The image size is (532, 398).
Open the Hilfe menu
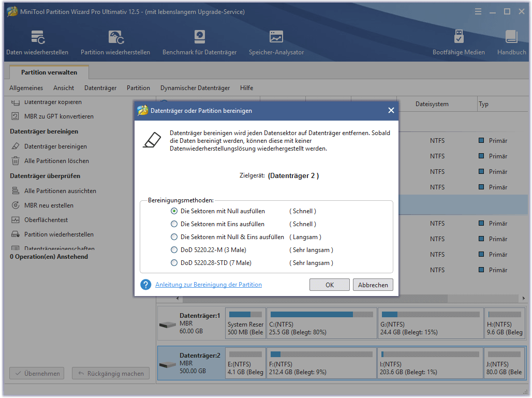pos(247,88)
